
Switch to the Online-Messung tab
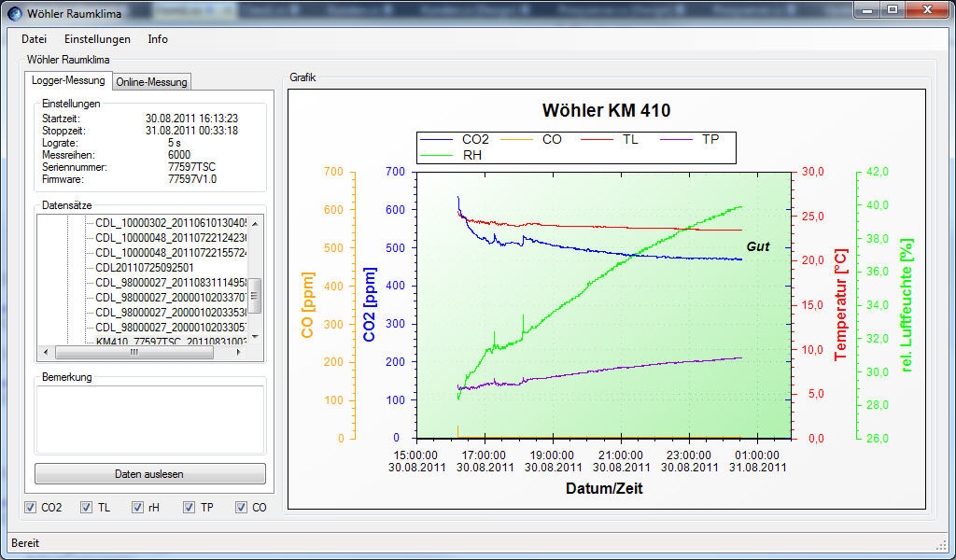(152, 81)
